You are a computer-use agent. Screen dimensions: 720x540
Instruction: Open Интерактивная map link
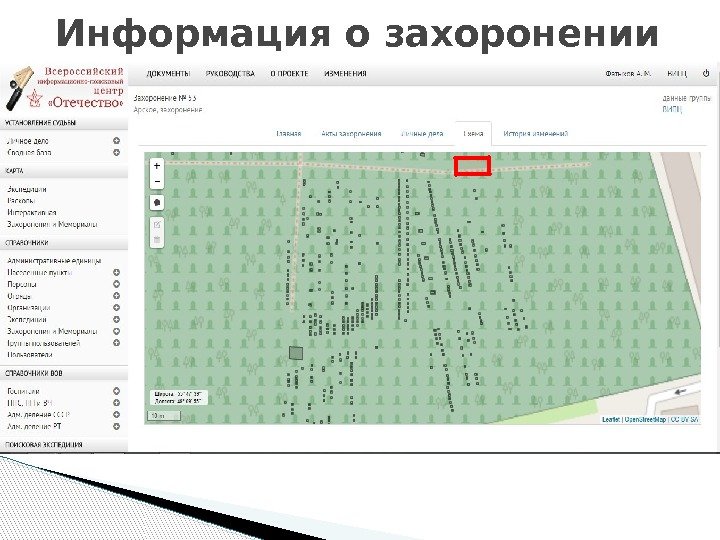(32, 213)
